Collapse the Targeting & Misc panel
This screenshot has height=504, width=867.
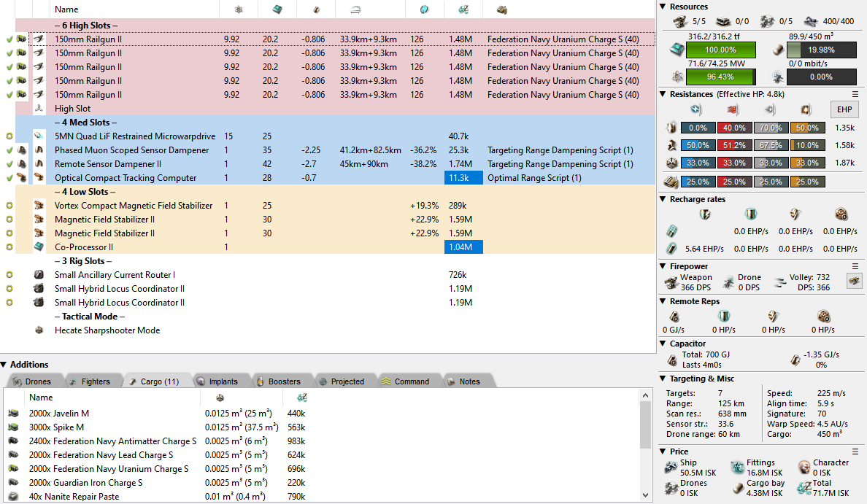pyautogui.click(x=663, y=379)
